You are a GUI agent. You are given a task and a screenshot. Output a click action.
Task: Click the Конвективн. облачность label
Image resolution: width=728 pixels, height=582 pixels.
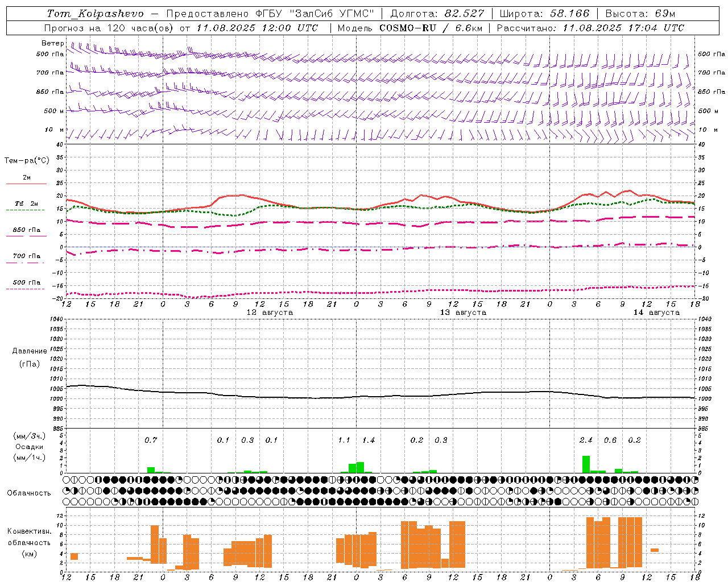pyautogui.click(x=29, y=537)
